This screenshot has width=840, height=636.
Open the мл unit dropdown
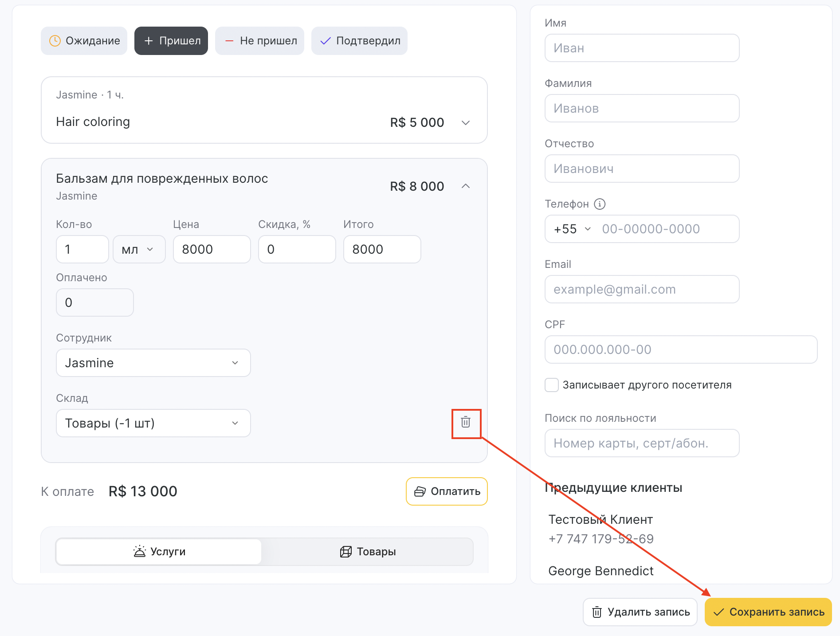pyautogui.click(x=139, y=249)
